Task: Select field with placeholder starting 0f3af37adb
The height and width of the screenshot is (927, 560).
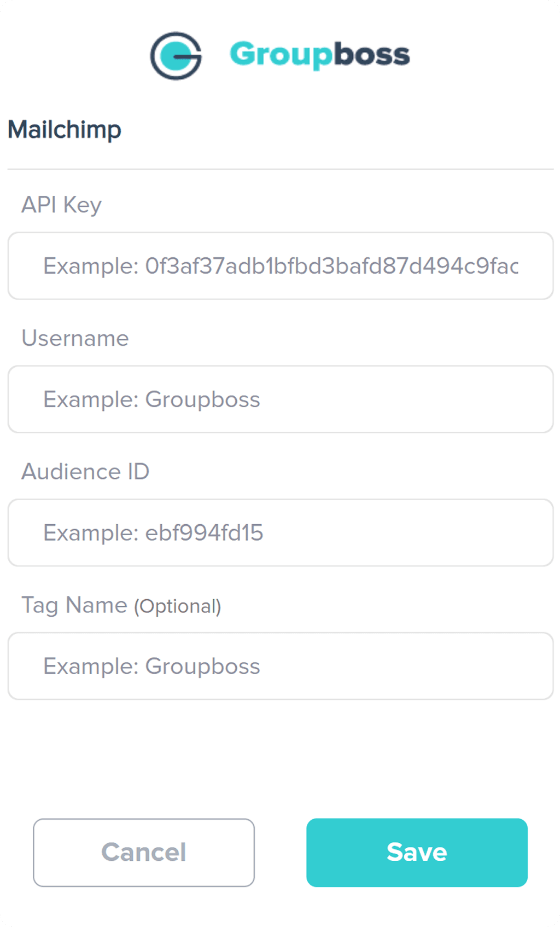Action: click(x=281, y=266)
